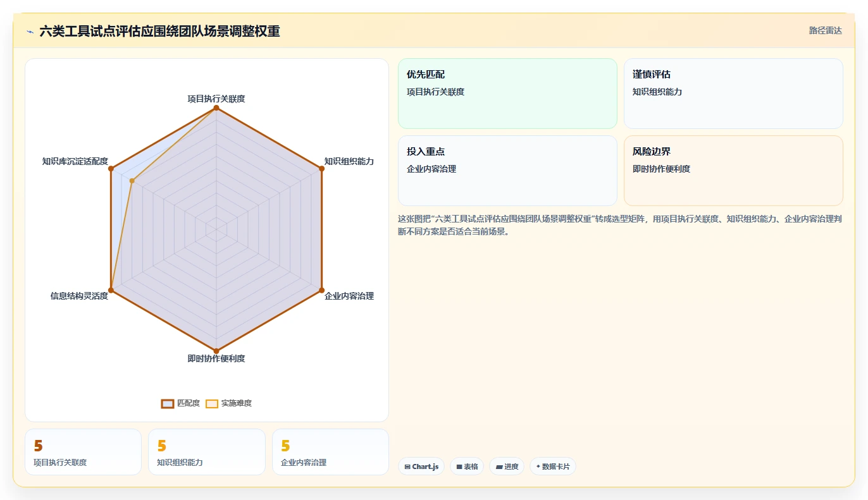Viewport: 868px width, 500px height.
Task: Open the 谨慎评估 card
Action: click(733, 94)
